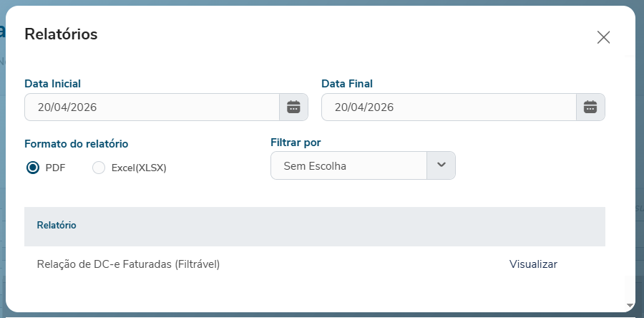Close the Relatórios dialog with X
Screen dimensions: 644x318
coord(603,37)
